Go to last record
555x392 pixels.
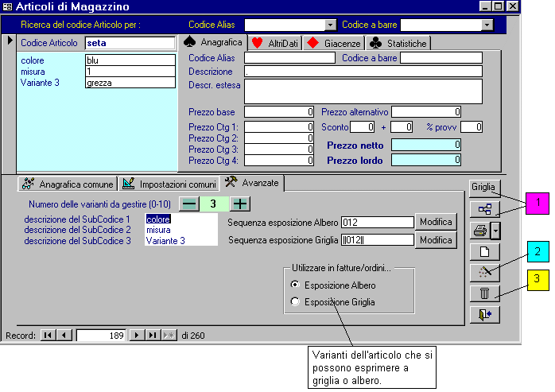[x=153, y=335]
